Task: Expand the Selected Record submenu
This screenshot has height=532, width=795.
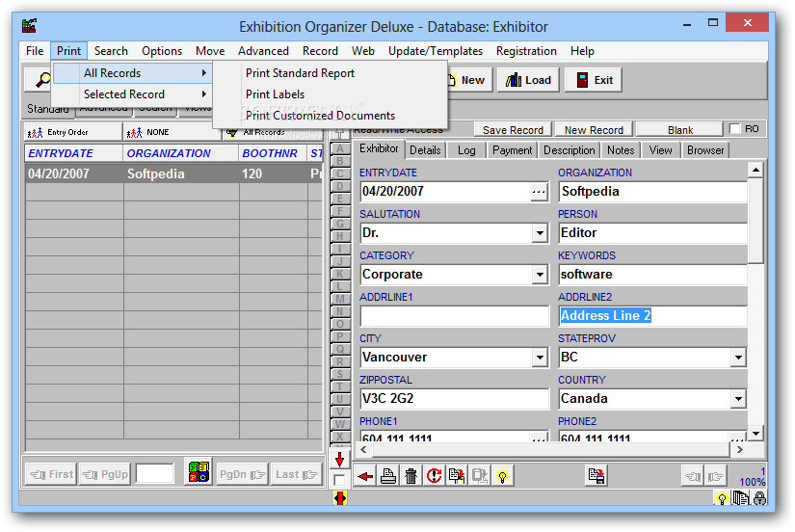Action: (132, 94)
